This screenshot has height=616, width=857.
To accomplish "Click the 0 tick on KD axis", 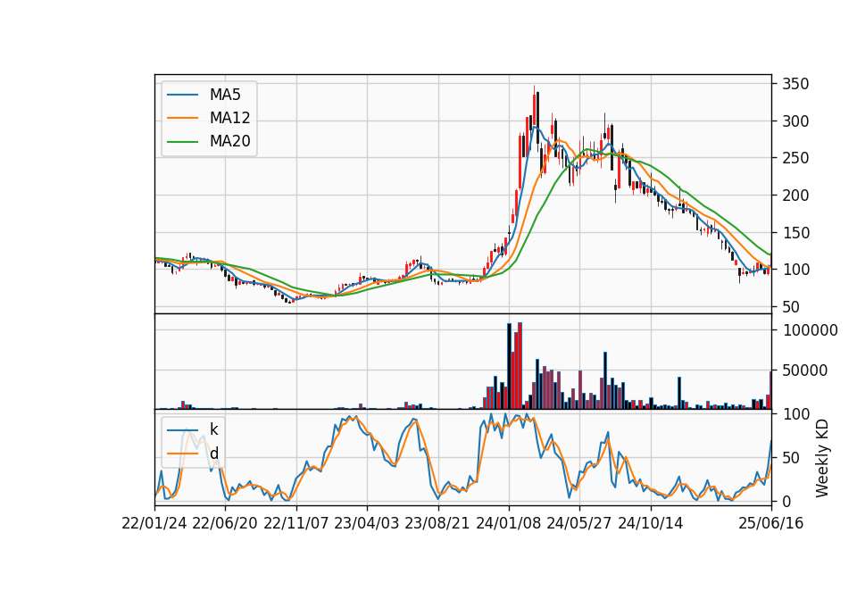I will (x=786, y=501).
